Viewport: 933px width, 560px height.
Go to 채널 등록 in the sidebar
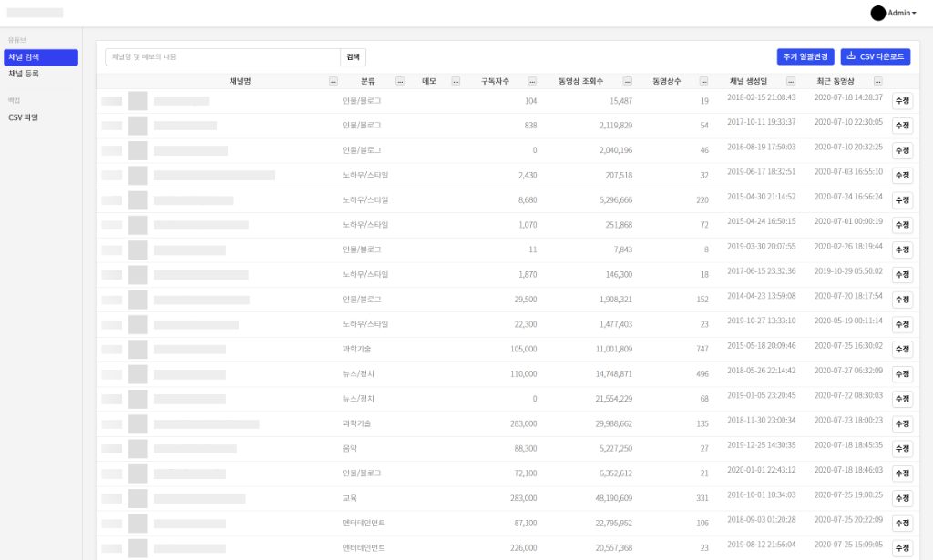tap(24, 74)
